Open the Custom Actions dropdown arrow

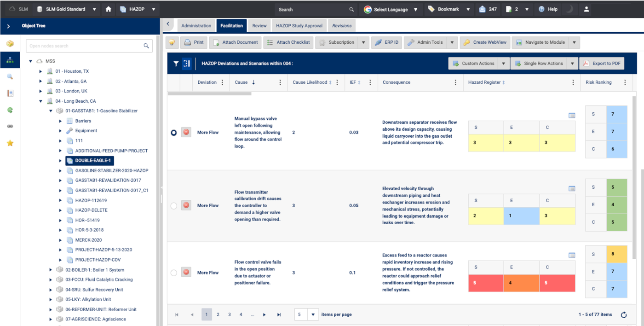point(504,64)
